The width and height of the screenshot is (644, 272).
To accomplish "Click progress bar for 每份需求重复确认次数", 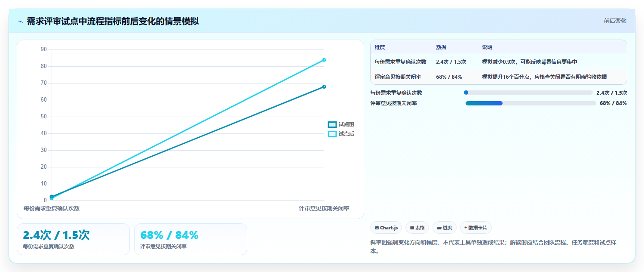I will [528, 93].
